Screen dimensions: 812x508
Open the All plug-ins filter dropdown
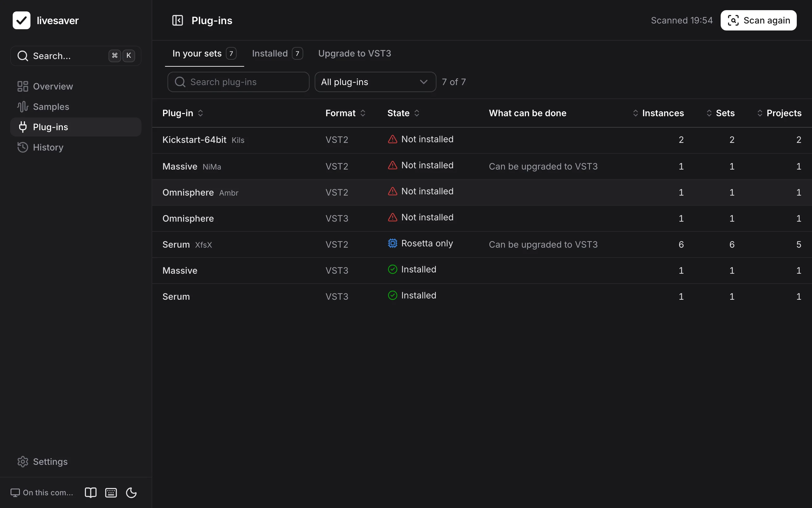pyautogui.click(x=376, y=82)
